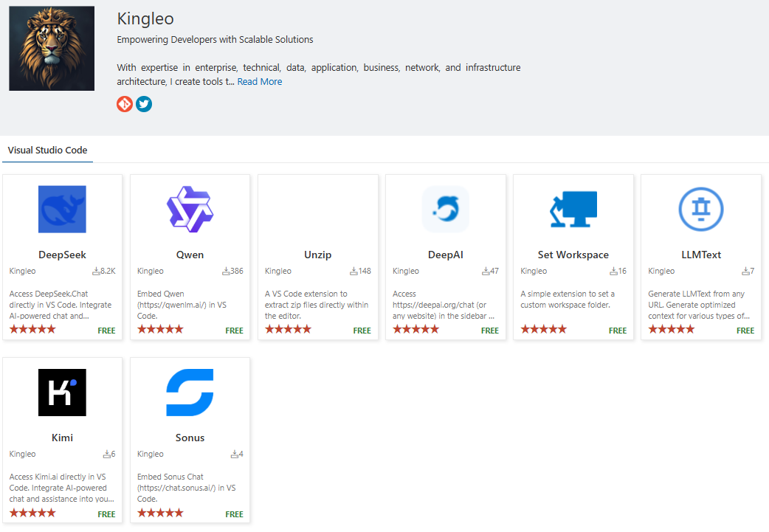Image resolution: width=769 pixels, height=532 pixels.
Task: Click the FREE label on DeepSeek card
Action: point(106,331)
